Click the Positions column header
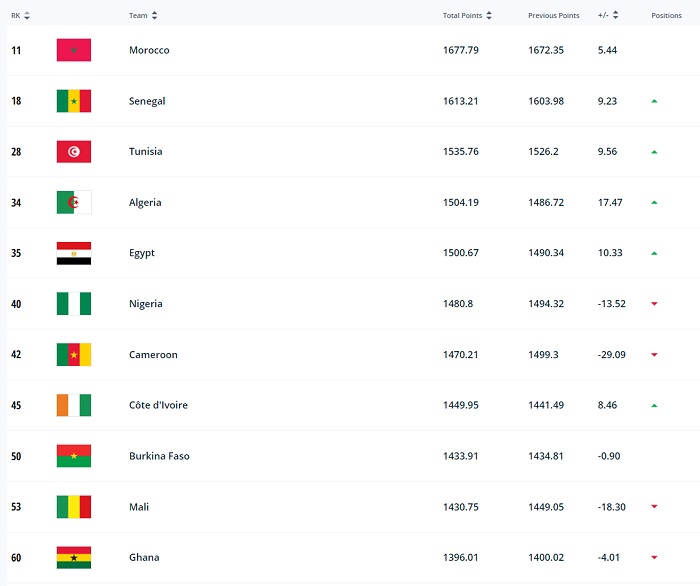The width and height of the screenshot is (700, 586). (666, 15)
